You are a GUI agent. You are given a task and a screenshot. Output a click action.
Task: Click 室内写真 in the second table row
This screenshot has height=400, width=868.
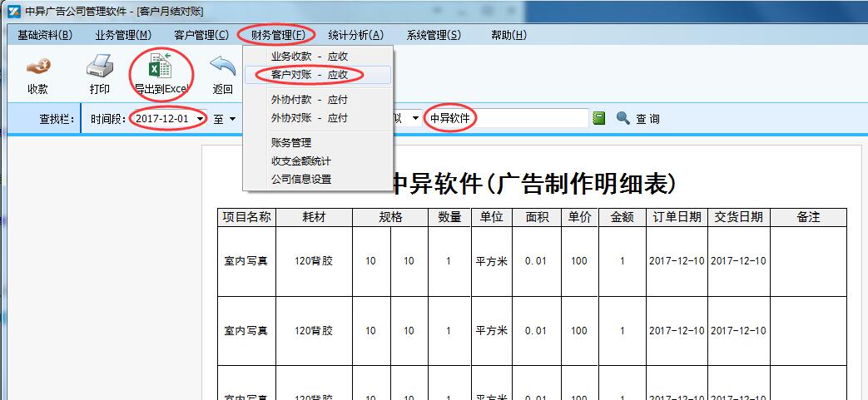pos(246,331)
